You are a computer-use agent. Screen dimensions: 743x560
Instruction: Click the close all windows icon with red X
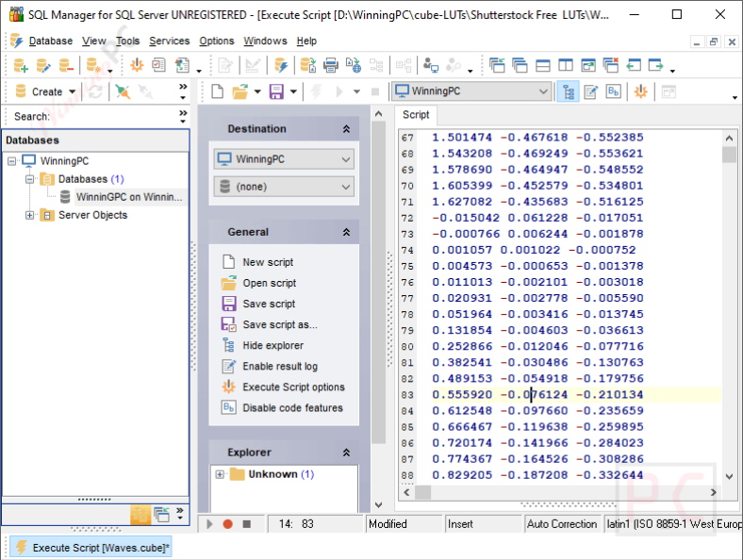tap(611, 65)
